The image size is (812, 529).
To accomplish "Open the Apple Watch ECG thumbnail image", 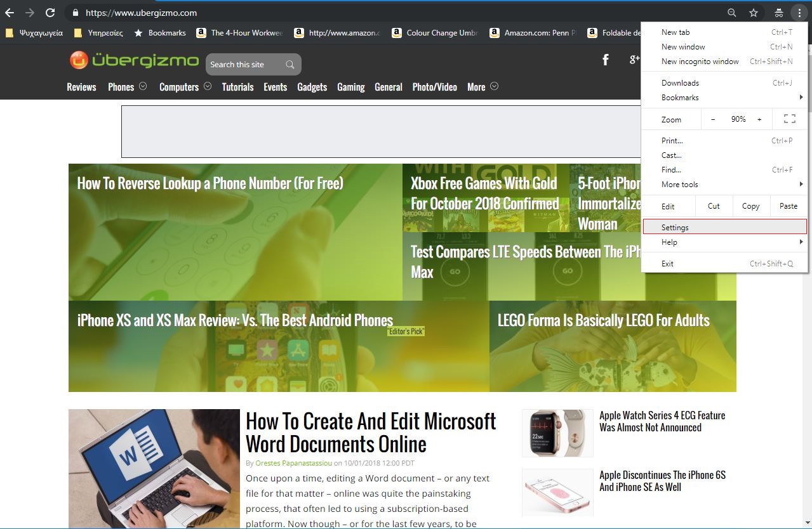I will tap(557, 433).
